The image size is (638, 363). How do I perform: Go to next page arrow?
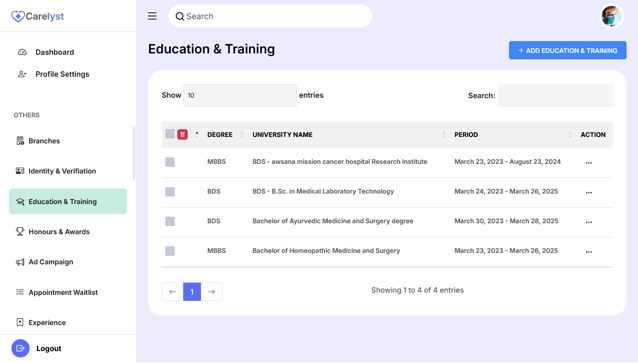click(x=212, y=292)
